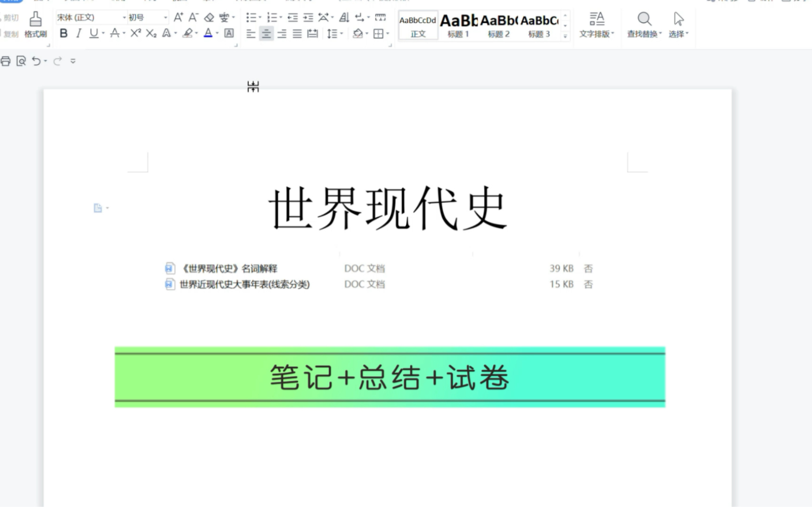Decrease font size with A- icon
The height and width of the screenshot is (507, 812).
(x=193, y=17)
